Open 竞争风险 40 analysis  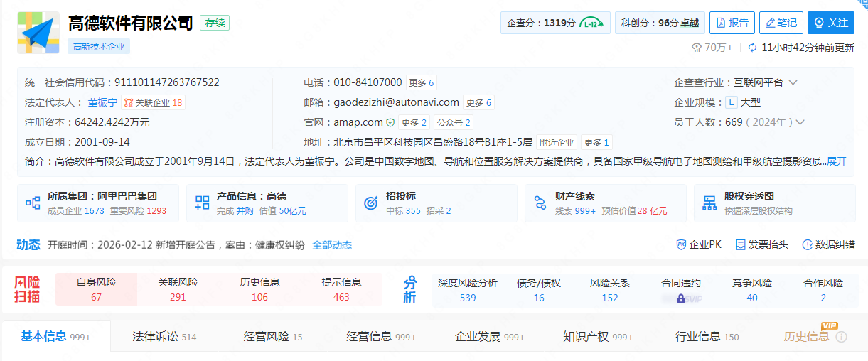752,290
